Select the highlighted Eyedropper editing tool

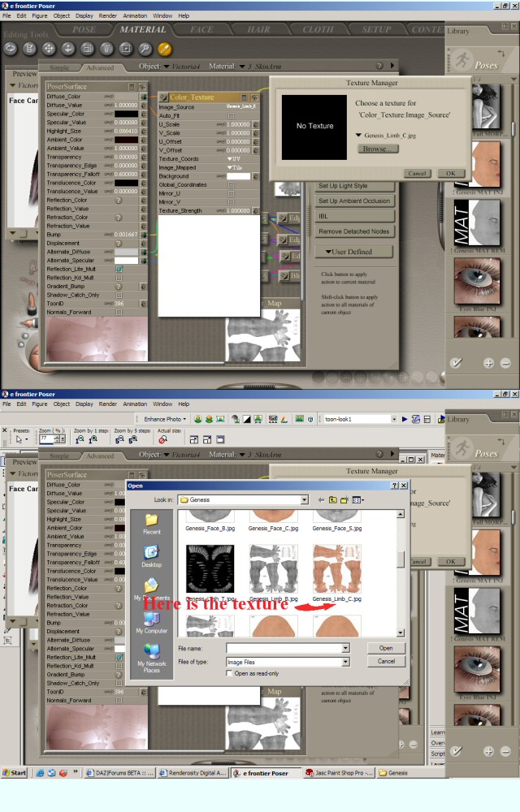(x=164, y=49)
